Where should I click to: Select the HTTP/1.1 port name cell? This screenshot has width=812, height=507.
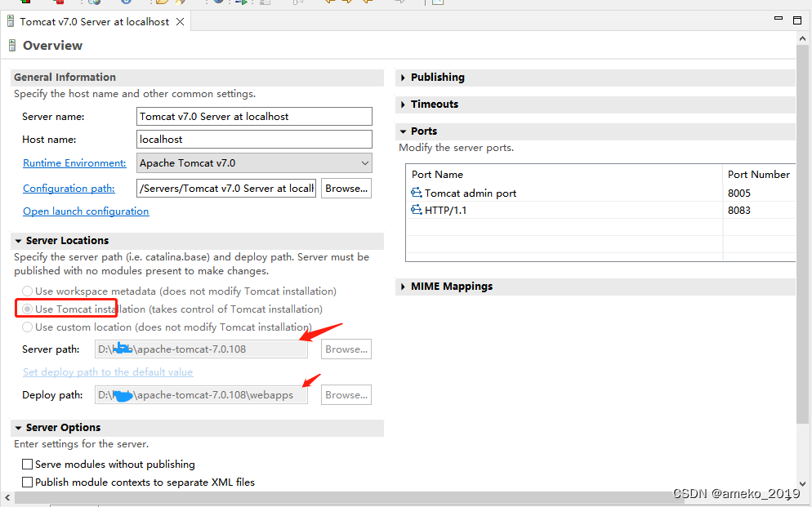(x=564, y=210)
